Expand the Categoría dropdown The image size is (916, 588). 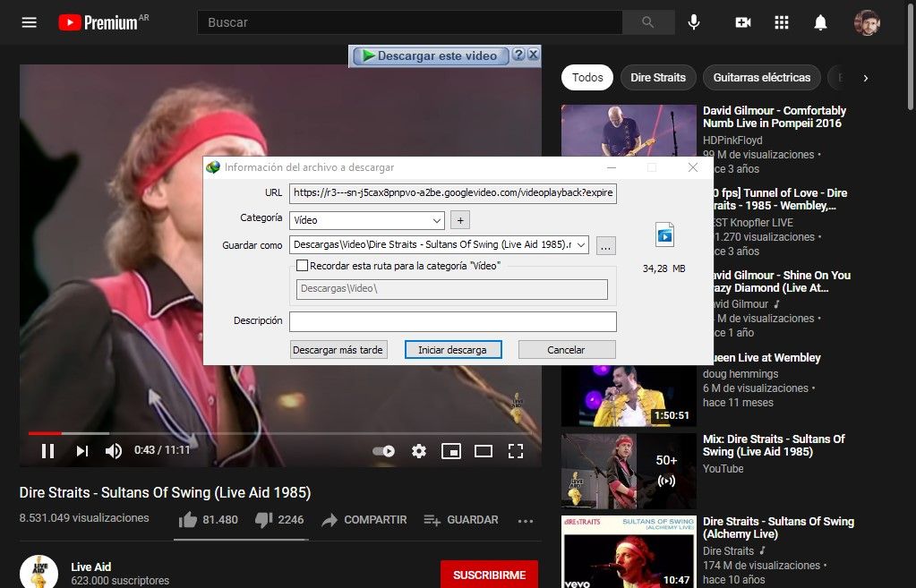(437, 220)
